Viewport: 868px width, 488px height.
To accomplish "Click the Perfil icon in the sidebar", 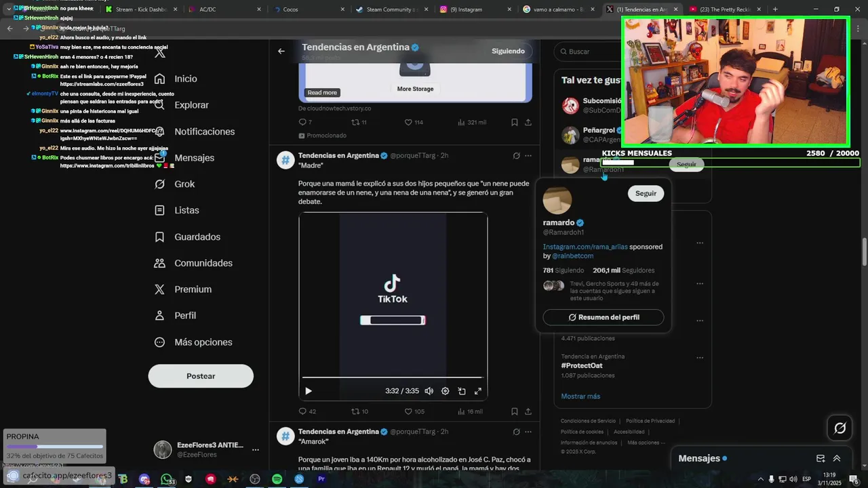I will click(160, 316).
